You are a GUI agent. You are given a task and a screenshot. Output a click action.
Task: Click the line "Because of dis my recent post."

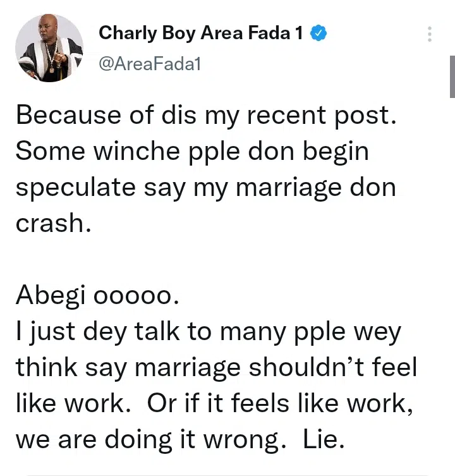(206, 116)
